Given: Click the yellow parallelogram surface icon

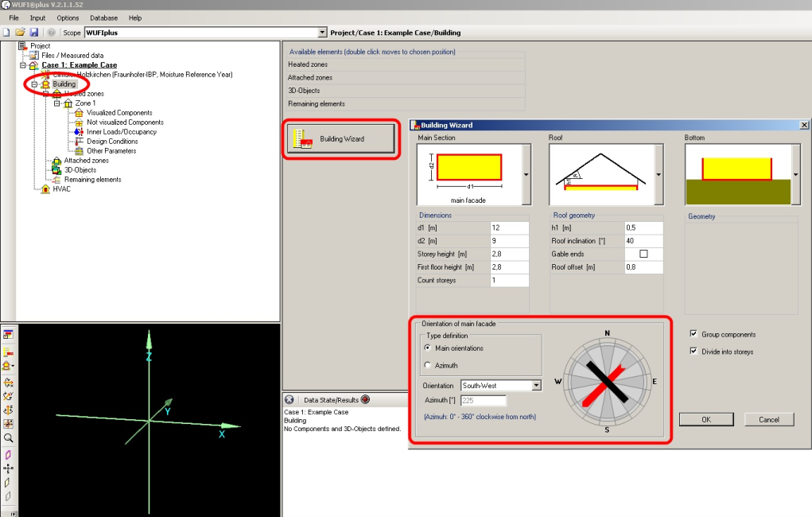Looking at the screenshot, I should [x=7, y=482].
